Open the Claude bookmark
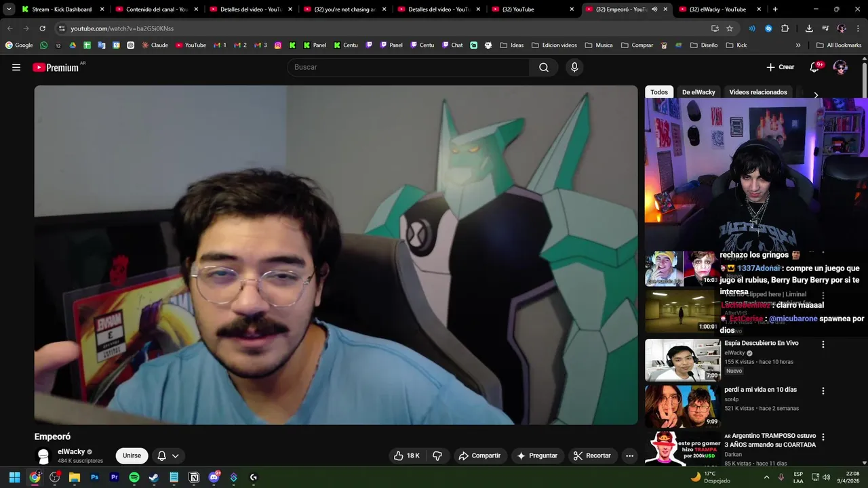Screen dimensions: 868x488 click(155, 45)
